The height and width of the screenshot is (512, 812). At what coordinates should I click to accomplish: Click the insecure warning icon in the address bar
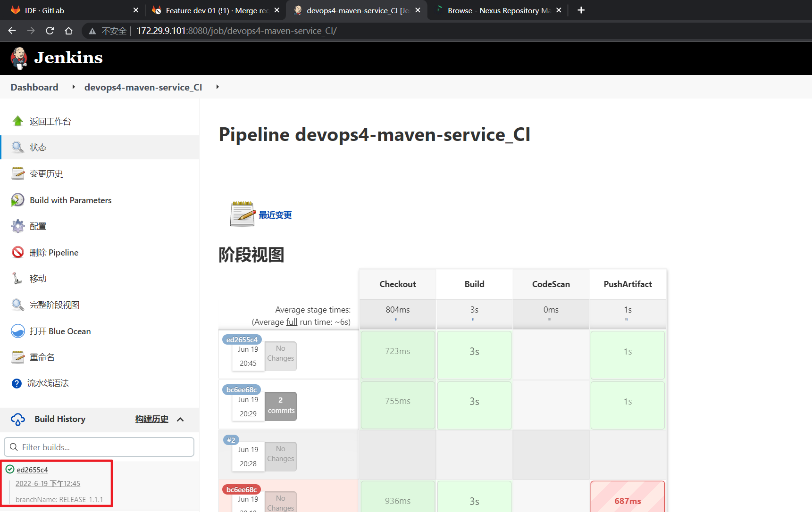(x=92, y=31)
